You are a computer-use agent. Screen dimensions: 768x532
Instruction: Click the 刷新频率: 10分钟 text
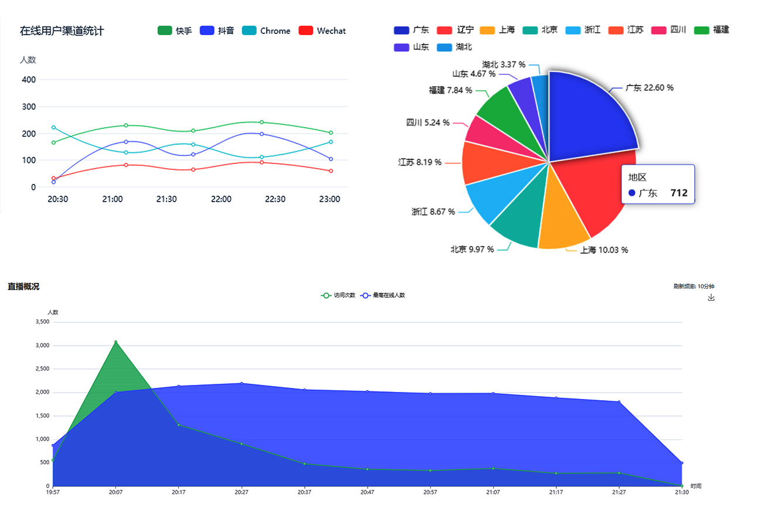click(694, 287)
